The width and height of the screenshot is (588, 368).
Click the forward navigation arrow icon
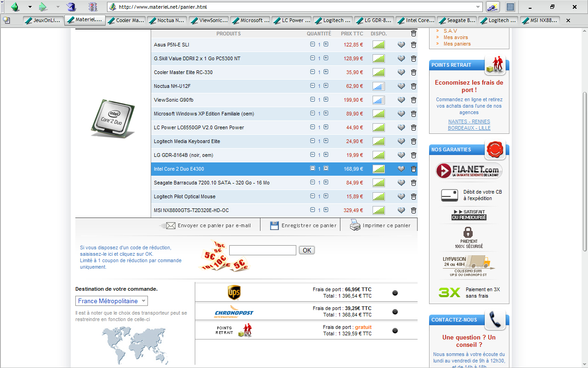tap(43, 7)
